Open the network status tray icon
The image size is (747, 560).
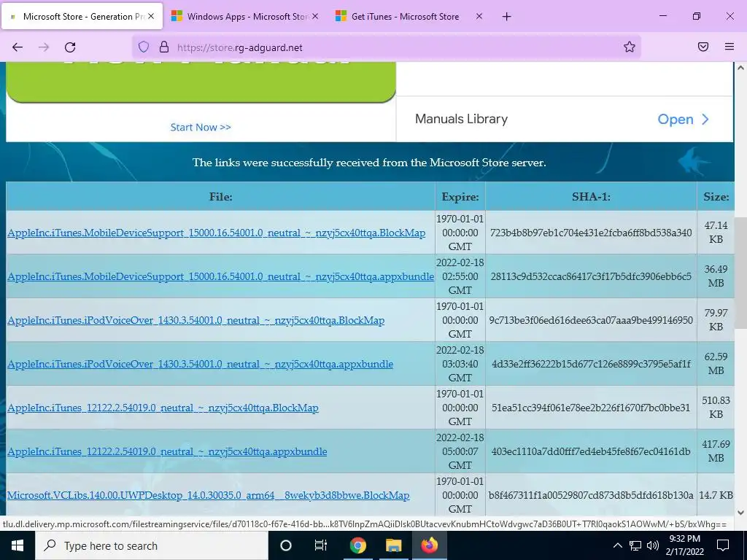pyautogui.click(x=635, y=545)
